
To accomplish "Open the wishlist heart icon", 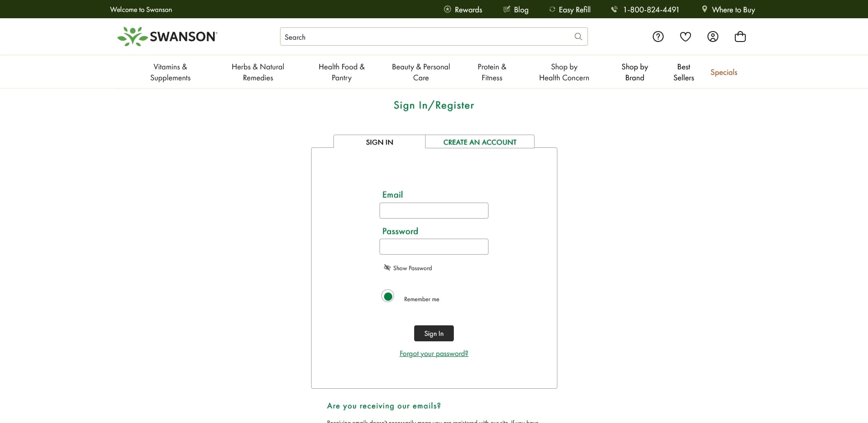I will (x=685, y=37).
